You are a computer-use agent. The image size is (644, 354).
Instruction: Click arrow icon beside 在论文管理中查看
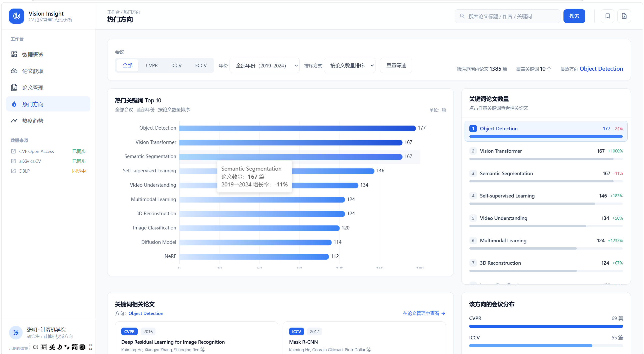[x=443, y=313]
